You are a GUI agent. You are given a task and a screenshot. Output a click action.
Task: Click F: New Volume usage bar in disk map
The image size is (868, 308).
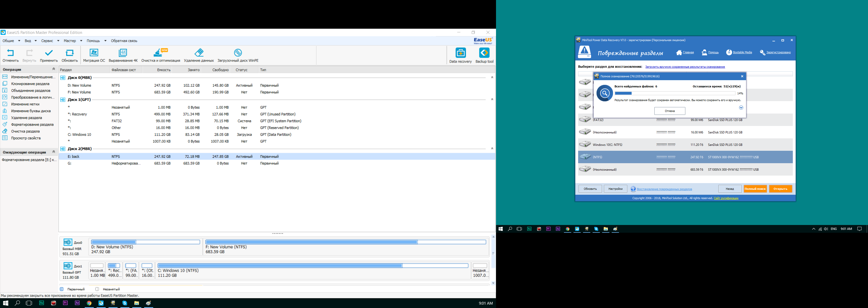(346, 242)
